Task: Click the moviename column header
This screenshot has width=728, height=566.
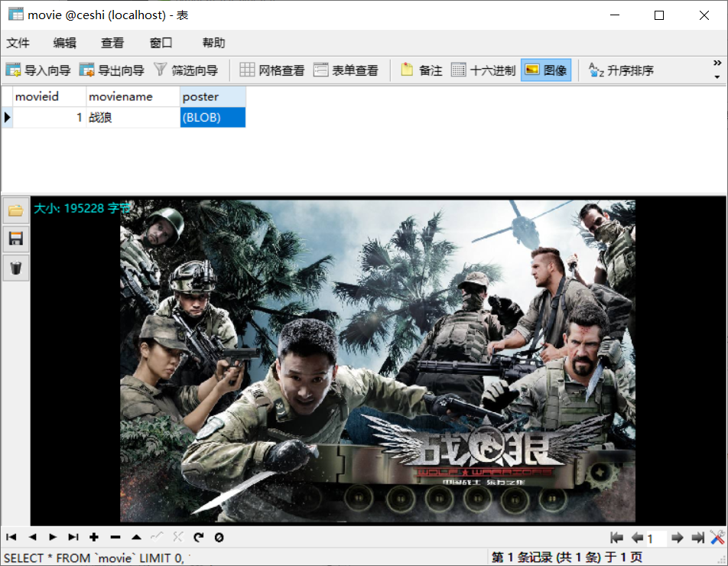Action: click(133, 96)
